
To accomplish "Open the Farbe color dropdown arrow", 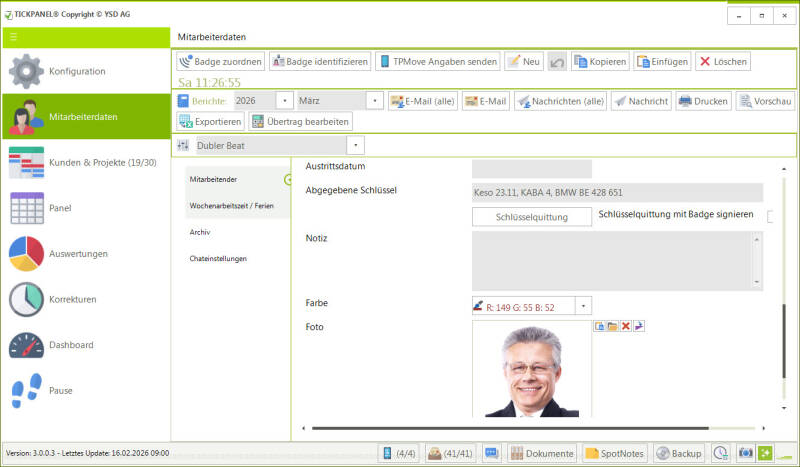I will click(583, 306).
